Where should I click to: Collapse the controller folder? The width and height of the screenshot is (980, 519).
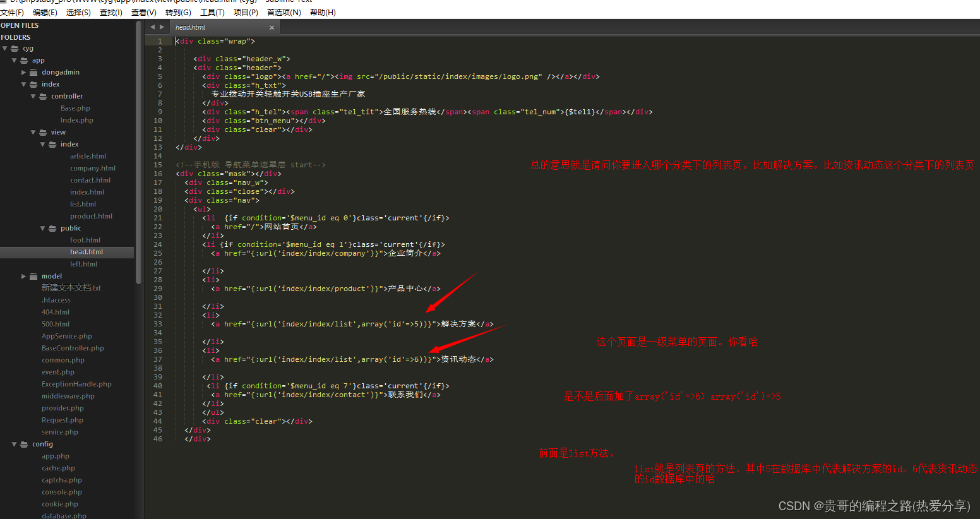(33, 97)
